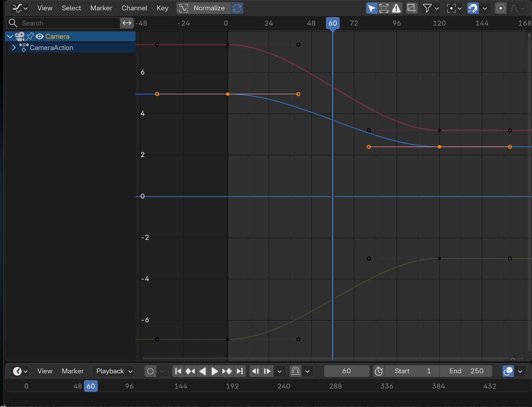Toggle pin icon on Camera channel
The width and height of the screenshot is (532, 407).
pos(30,36)
